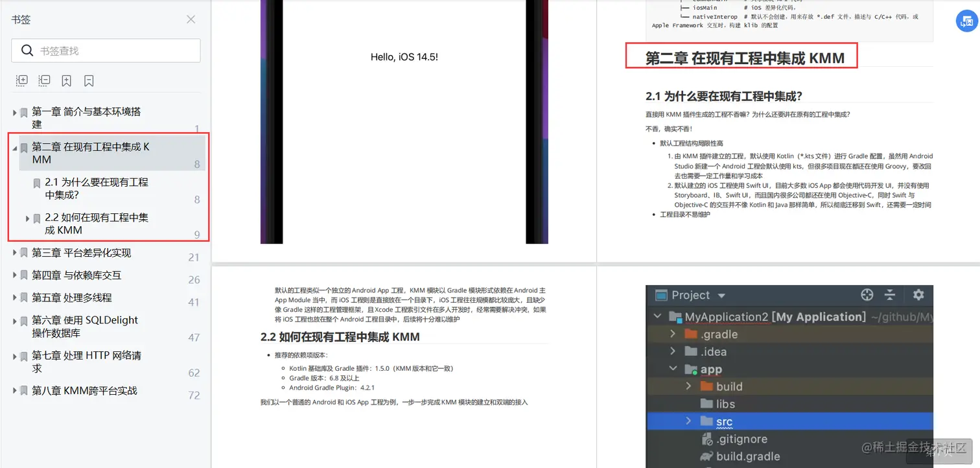Close the 书签 bookmark panel
The height and width of the screenshot is (468, 980).
(191, 19)
